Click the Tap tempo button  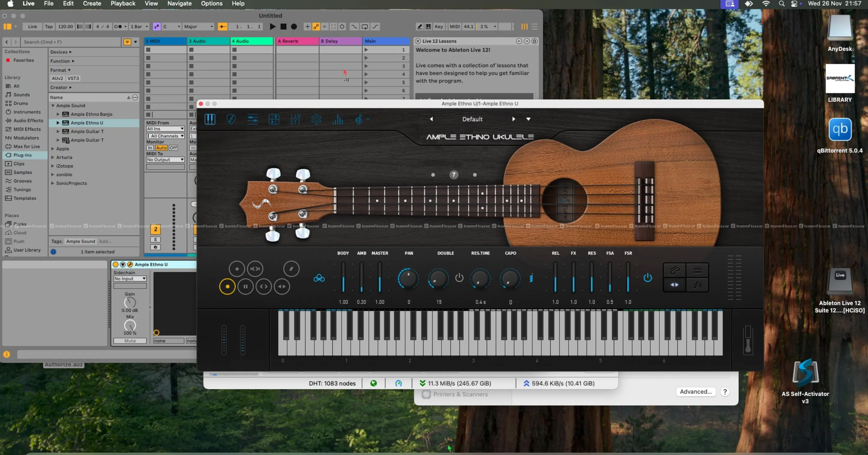[49, 27]
